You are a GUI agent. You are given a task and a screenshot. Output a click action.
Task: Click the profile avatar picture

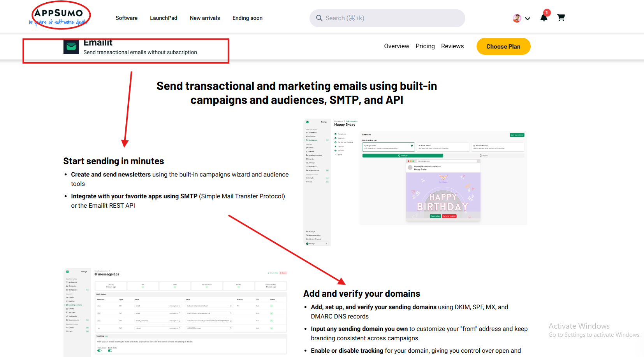point(516,18)
